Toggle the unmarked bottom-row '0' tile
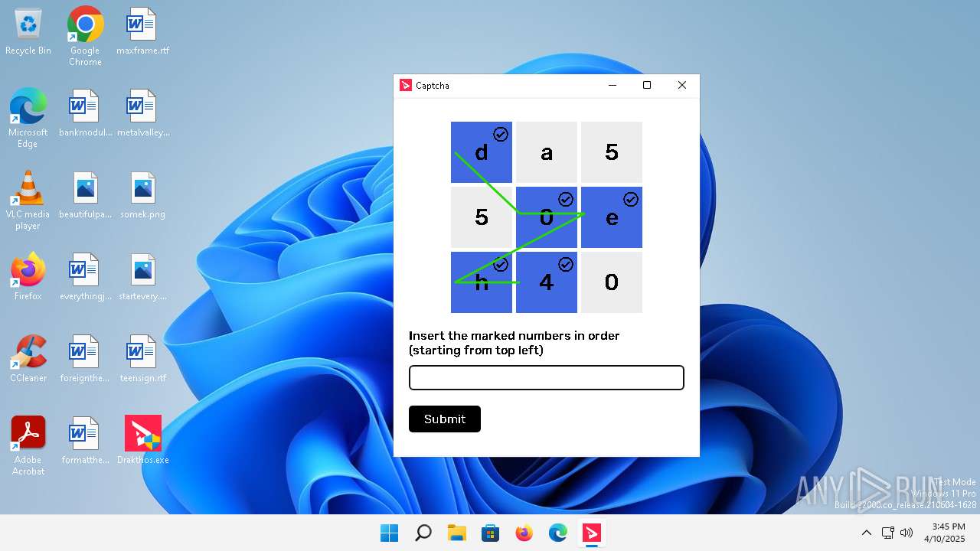Screen dimensions: 980x551 tap(612, 282)
